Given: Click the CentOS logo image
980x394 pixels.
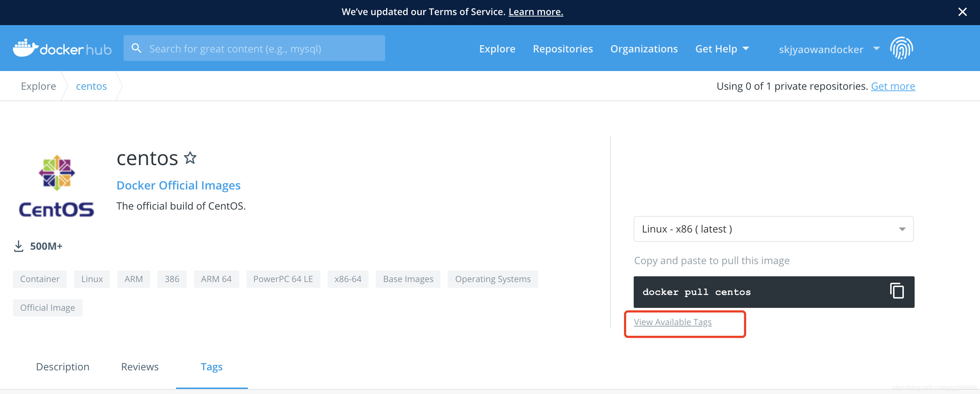Looking at the screenshot, I should pyautogui.click(x=57, y=186).
